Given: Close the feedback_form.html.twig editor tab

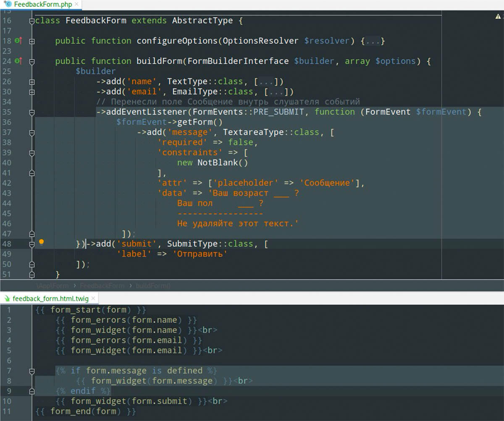Looking at the screenshot, I should click(x=93, y=298).
